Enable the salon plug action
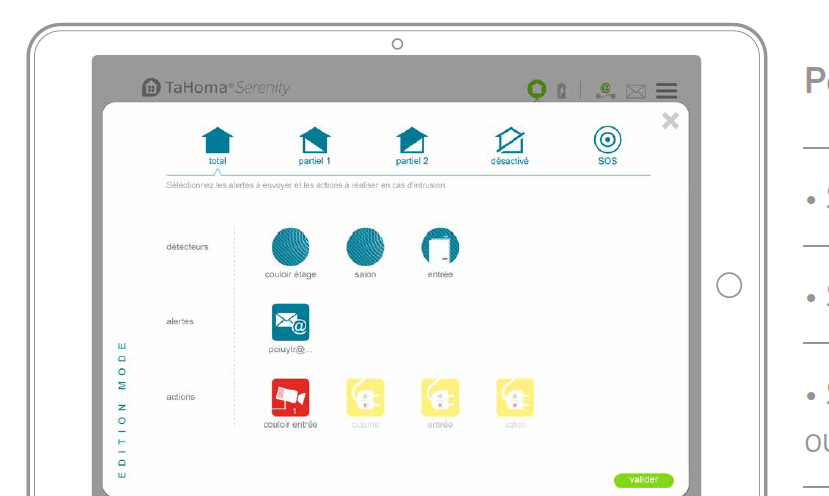Image resolution: width=829 pixels, height=496 pixels. click(515, 398)
